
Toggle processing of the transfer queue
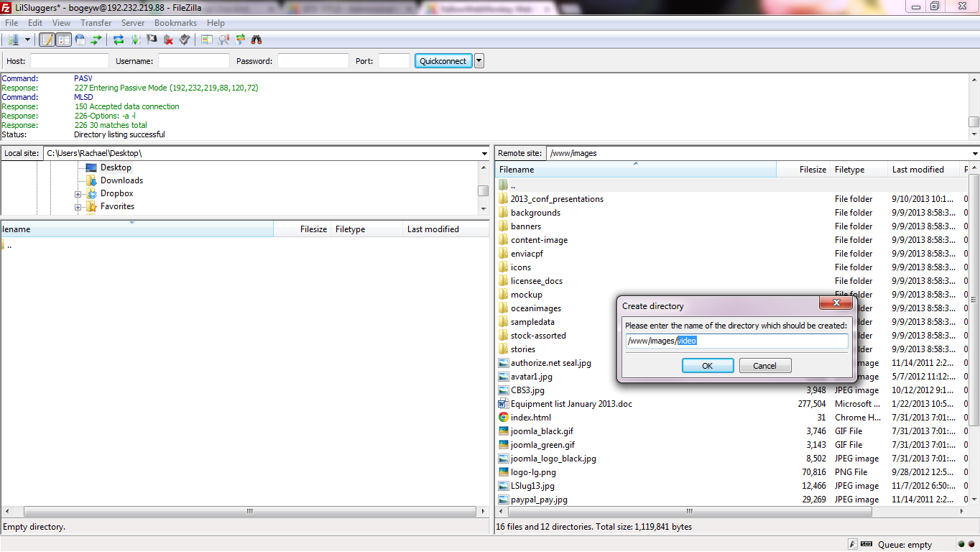[135, 40]
